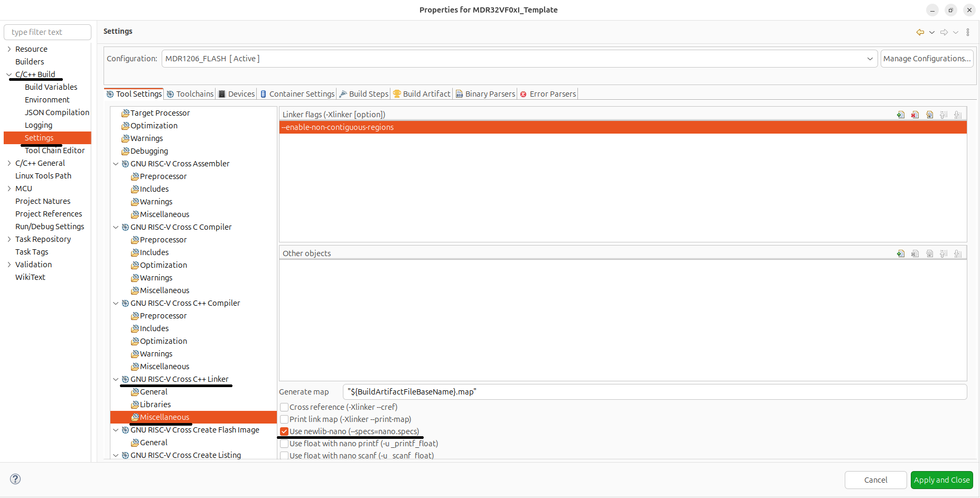Add a new linker flag entry
The width and height of the screenshot is (980, 498).
point(901,115)
